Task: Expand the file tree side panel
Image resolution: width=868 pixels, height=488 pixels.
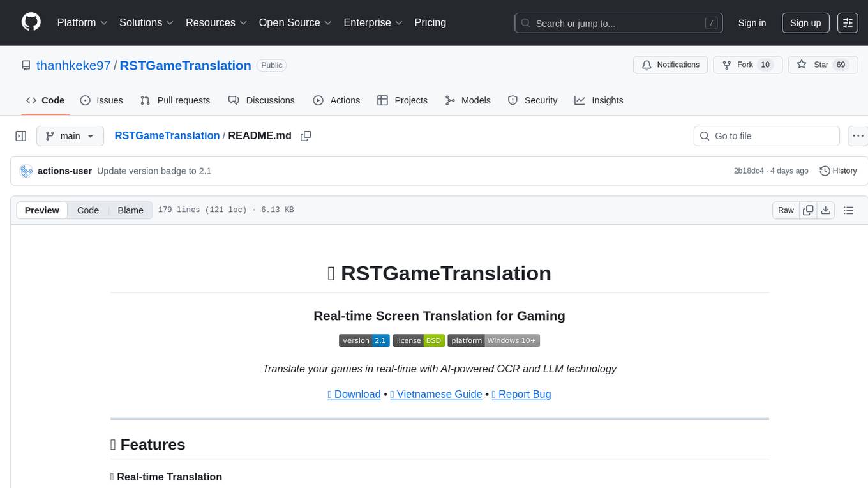Action: pos(21,136)
